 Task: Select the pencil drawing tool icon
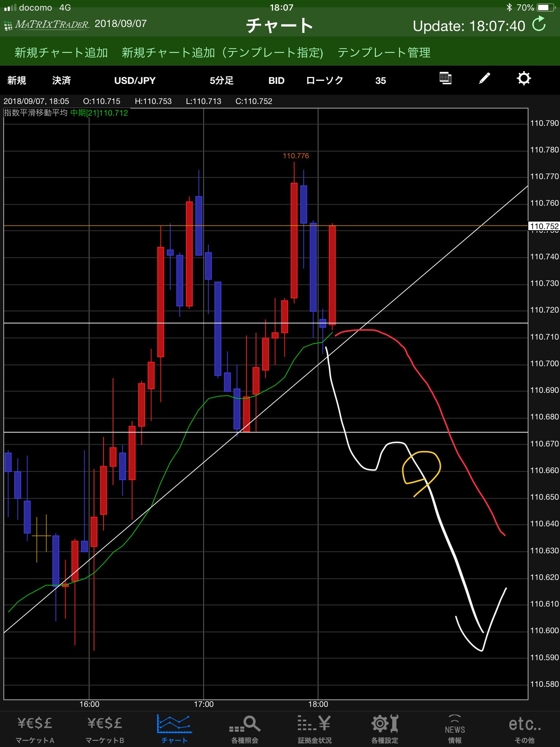484,79
